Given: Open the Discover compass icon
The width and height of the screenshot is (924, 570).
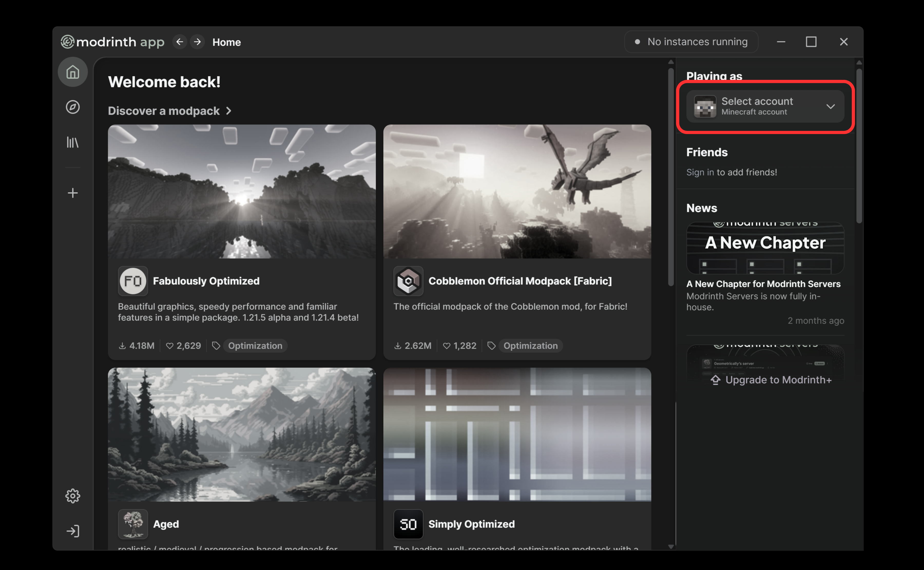Looking at the screenshot, I should coord(72,107).
